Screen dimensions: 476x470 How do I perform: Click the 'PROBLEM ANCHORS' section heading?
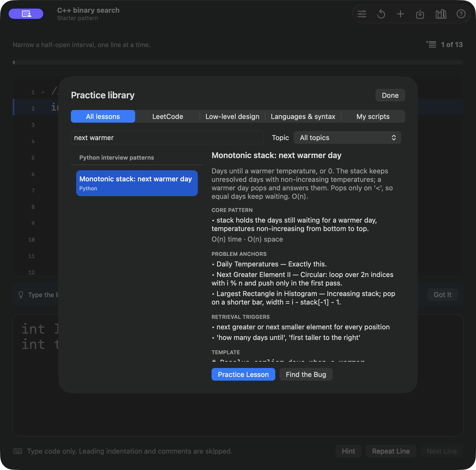coord(239,254)
